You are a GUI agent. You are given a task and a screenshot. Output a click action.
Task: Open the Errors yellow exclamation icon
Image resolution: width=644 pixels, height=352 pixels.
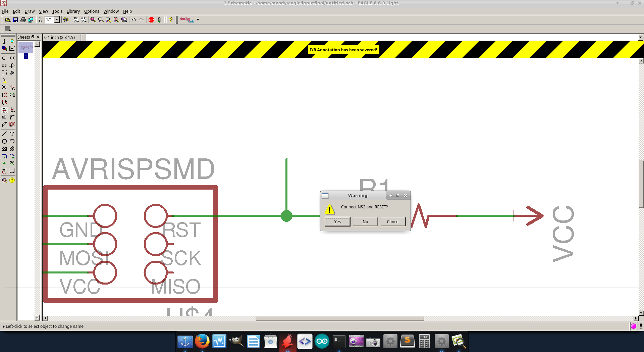click(x=12, y=180)
